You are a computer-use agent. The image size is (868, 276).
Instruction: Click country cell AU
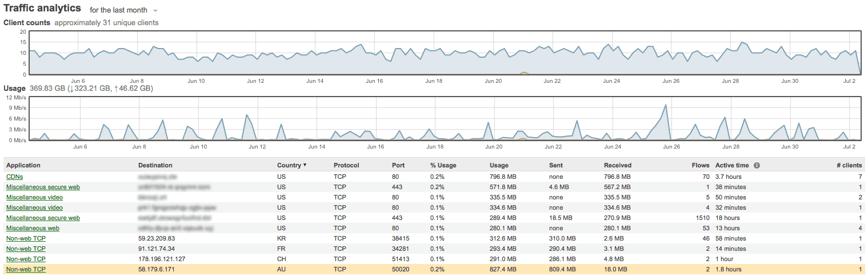pyautogui.click(x=281, y=269)
